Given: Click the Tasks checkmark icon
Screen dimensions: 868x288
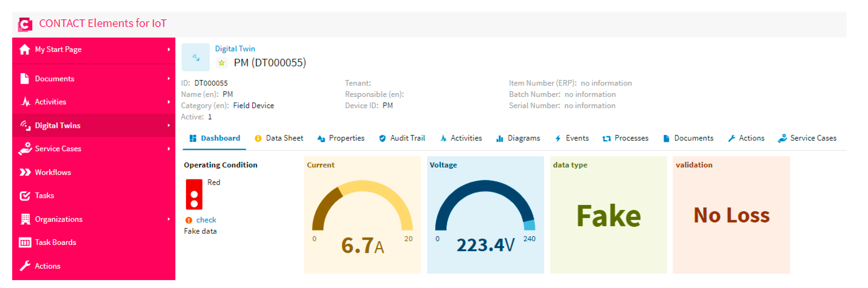Looking at the screenshot, I should click(x=25, y=196).
